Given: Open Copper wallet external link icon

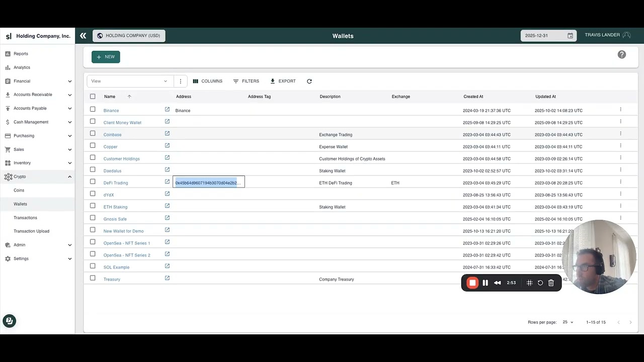Looking at the screenshot, I should click(x=167, y=145).
